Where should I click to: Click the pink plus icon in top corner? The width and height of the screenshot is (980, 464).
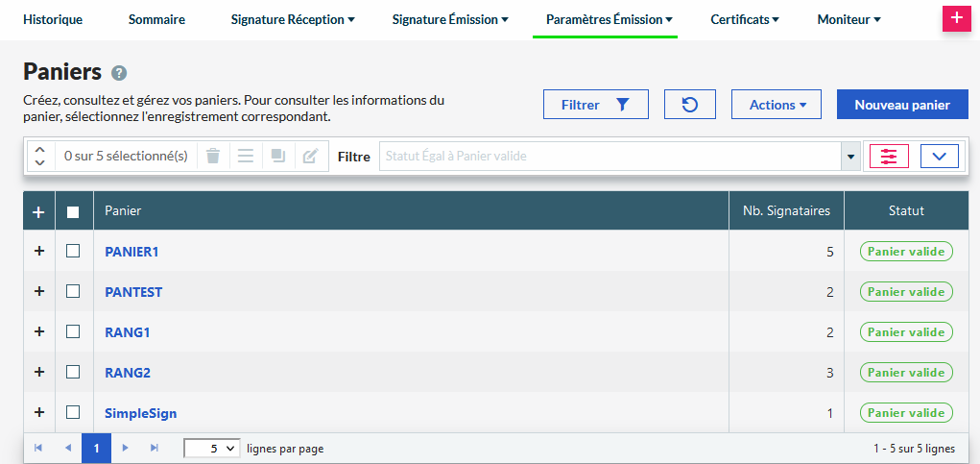click(957, 18)
